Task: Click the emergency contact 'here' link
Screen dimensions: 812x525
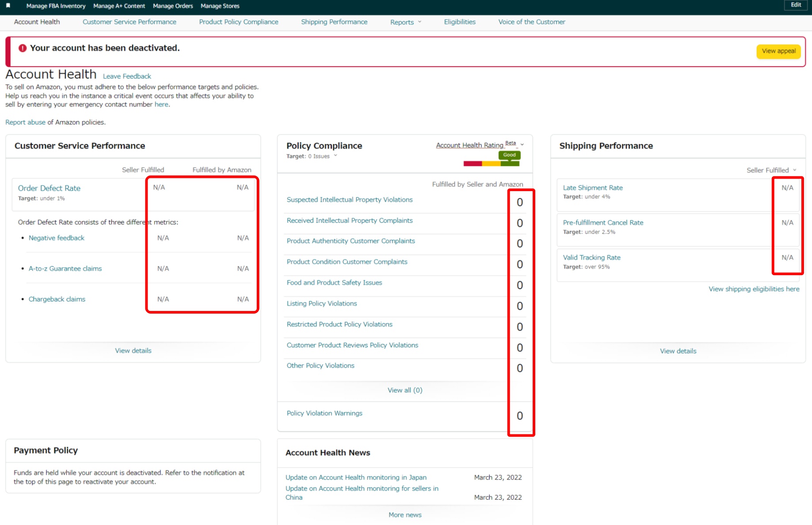Action: click(161, 104)
